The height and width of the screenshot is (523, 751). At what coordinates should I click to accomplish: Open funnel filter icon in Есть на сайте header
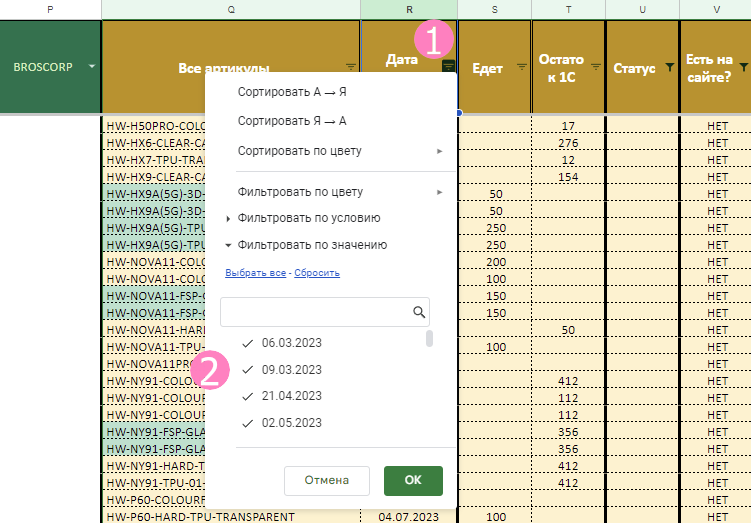point(743,67)
